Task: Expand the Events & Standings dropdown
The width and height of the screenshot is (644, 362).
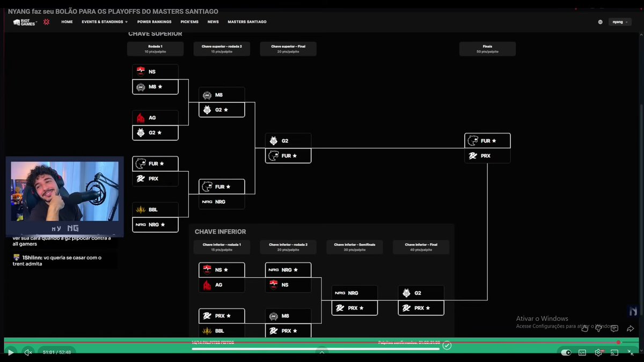Action: (105, 22)
